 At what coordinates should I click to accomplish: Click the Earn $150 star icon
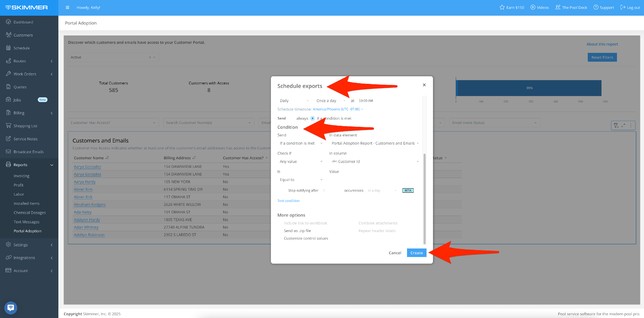pos(502,7)
